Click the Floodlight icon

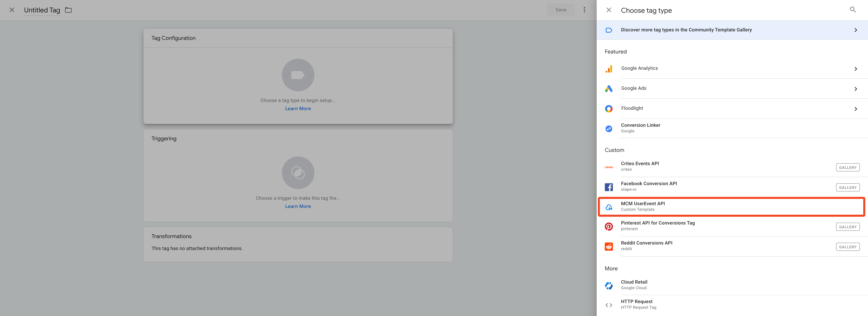609,109
